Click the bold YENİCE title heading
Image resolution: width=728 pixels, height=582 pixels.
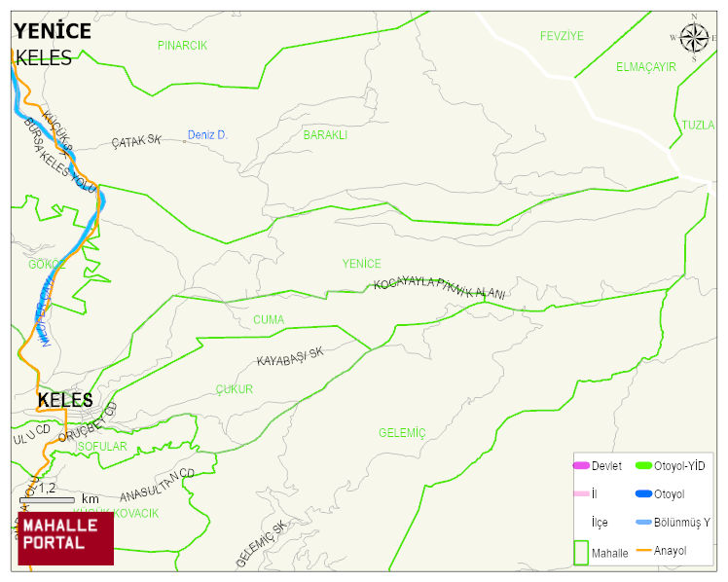click(x=53, y=31)
